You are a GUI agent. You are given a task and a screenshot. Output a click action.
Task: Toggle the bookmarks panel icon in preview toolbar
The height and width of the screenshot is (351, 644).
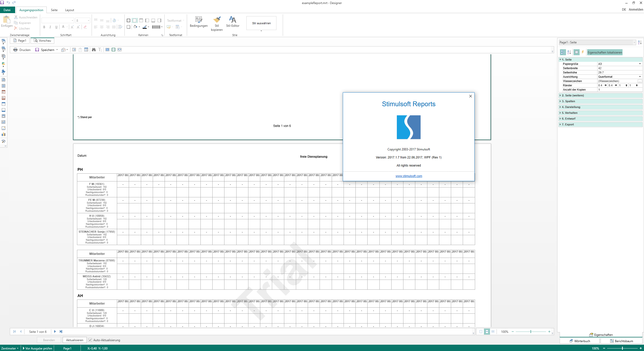(x=74, y=50)
